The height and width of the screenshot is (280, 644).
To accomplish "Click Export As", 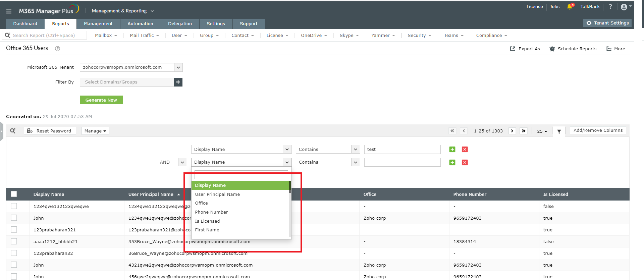I will tap(525, 49).
